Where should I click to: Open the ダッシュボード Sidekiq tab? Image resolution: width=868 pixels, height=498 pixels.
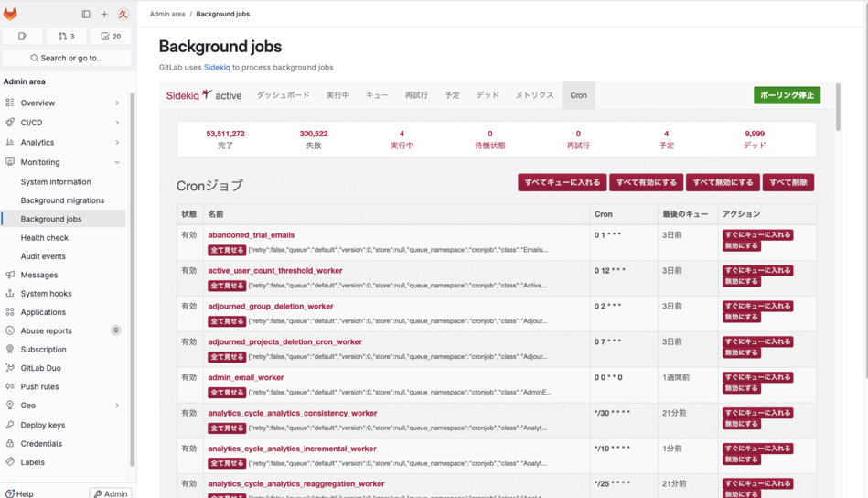(283, 95)
